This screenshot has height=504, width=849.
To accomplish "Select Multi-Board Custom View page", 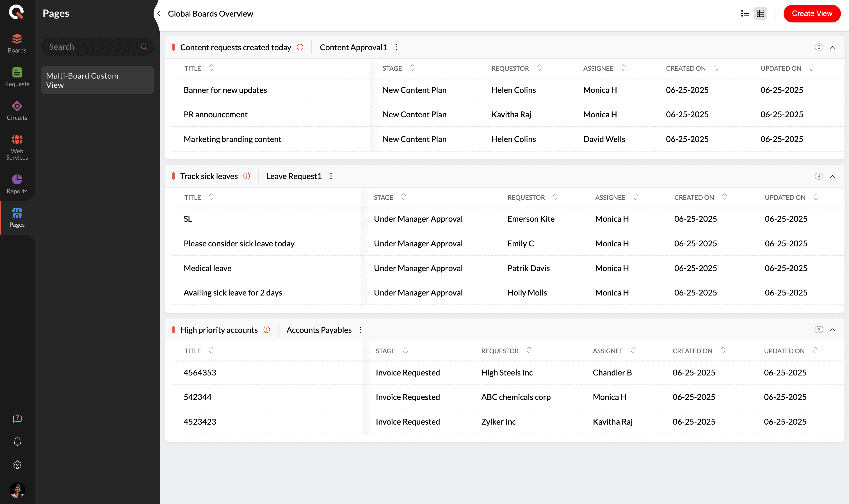I will (97, 80).
